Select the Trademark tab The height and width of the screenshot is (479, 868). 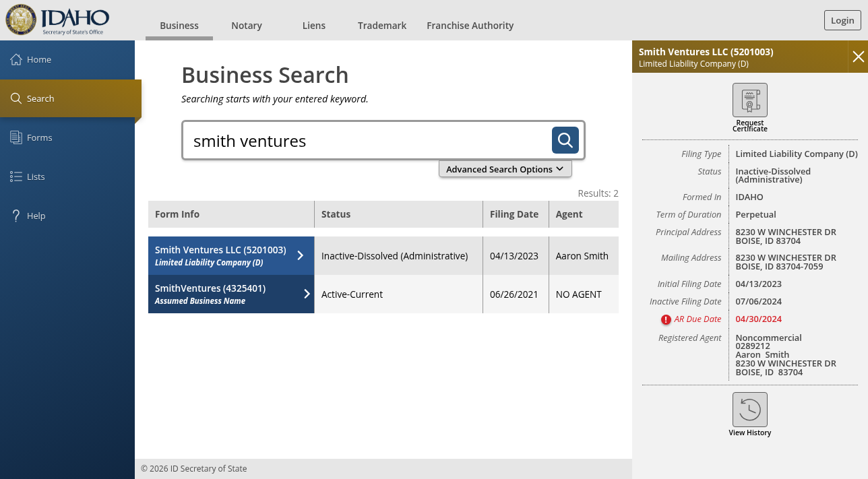pos(382,26)
